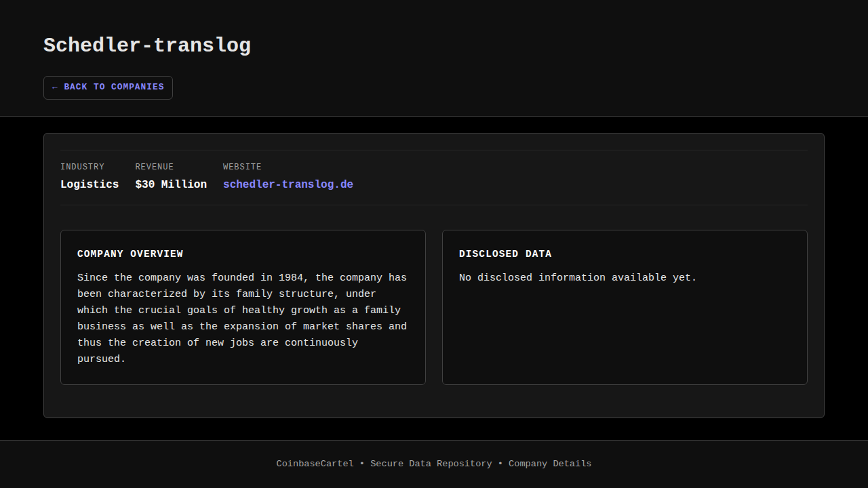Click Company Details in the footer

click(x=550, y=464)
